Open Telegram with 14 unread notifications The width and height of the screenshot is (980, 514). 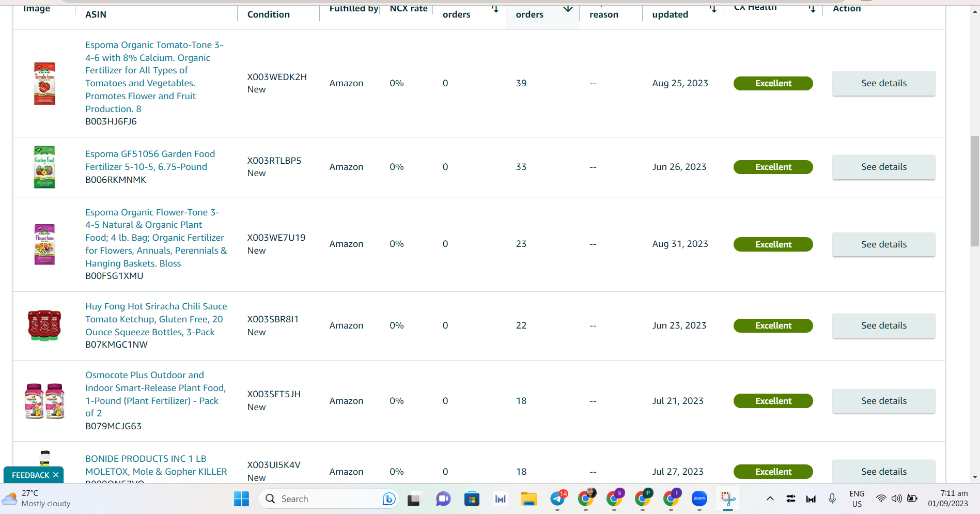click(x=557, y=499)
